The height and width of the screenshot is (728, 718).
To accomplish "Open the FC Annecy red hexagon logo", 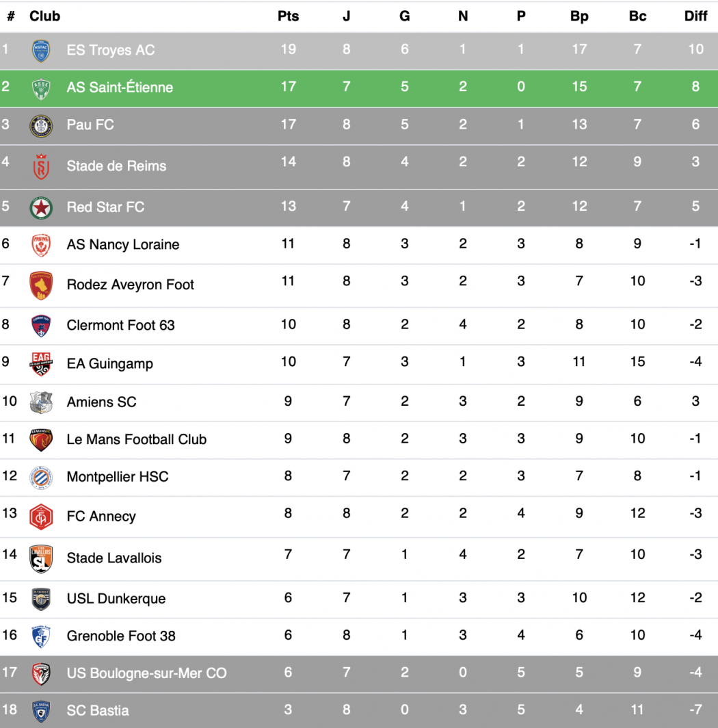I will point(41,517).
